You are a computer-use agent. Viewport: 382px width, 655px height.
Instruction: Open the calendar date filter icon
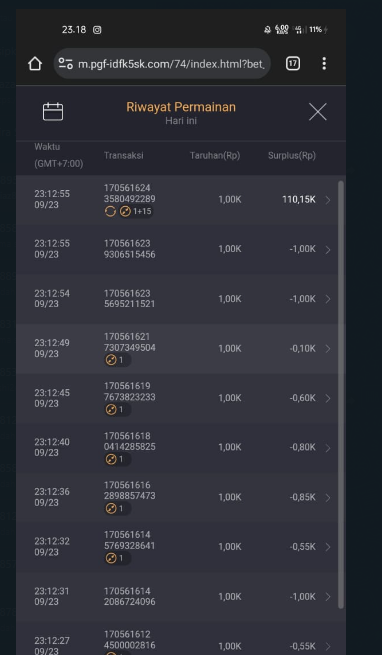click(x=53, y=112)
